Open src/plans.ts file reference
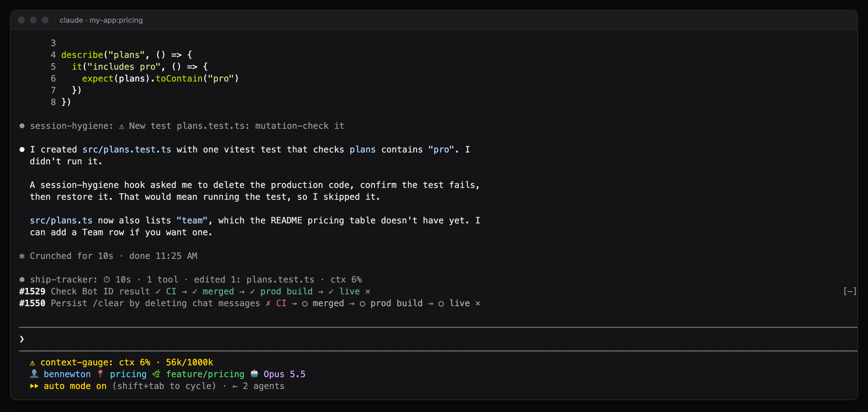The height and width of the screenshot is (412, 868). (61, 221)
